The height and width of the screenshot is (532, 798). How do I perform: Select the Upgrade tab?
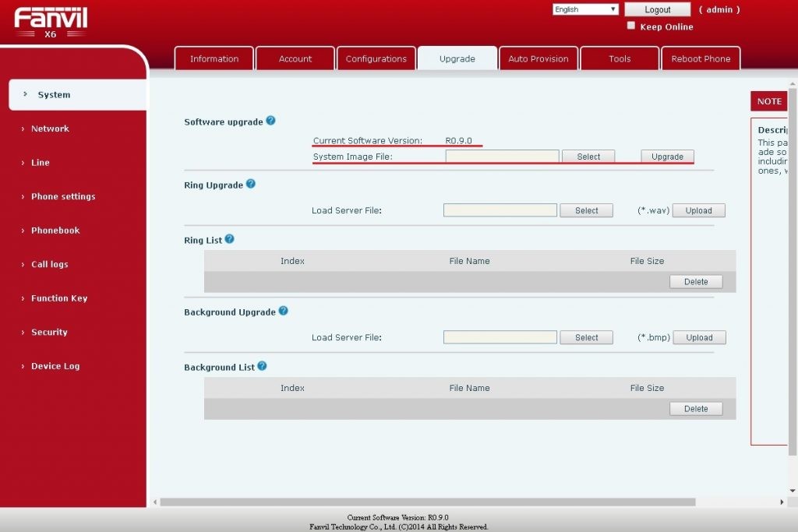tap(457, 58)
